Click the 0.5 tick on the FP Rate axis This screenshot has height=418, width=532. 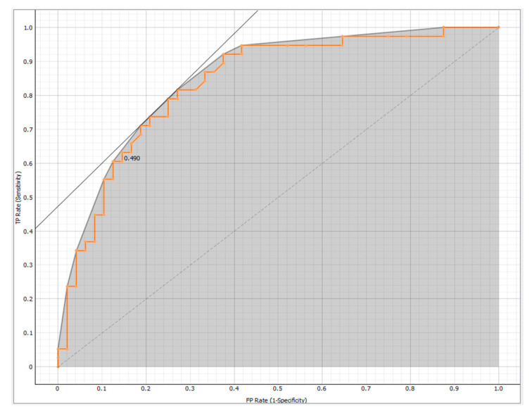(x=278, y=389)
